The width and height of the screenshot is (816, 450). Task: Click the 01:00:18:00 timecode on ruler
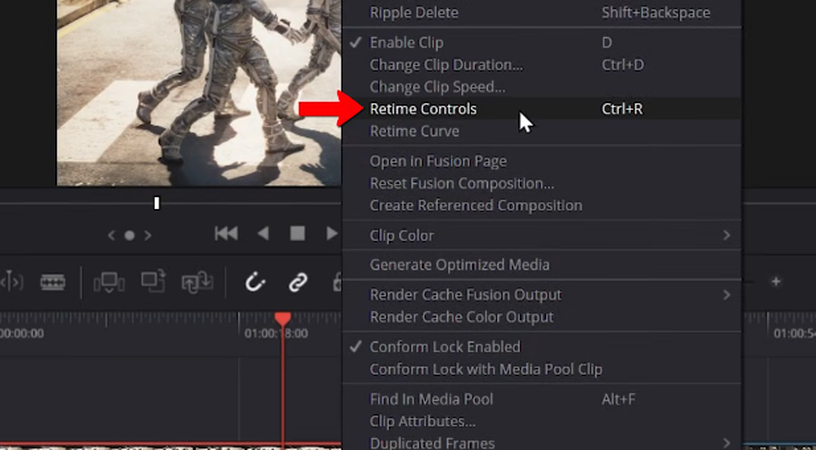coord(276,333)
